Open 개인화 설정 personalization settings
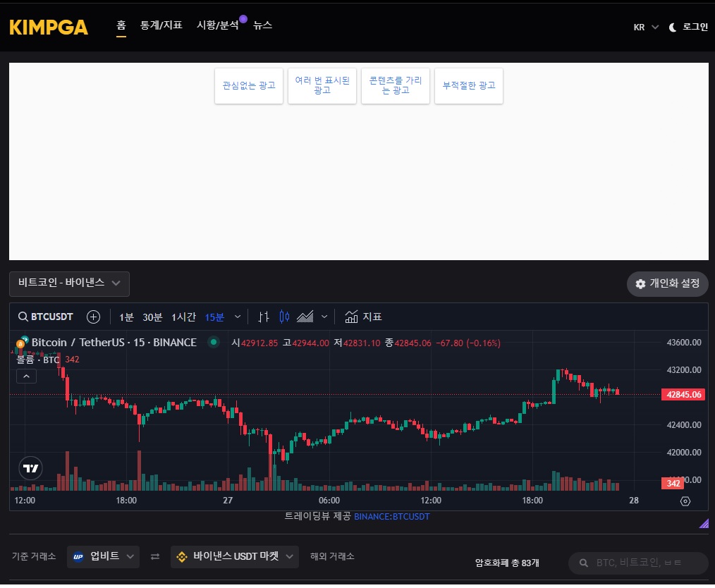 (668, 284)
